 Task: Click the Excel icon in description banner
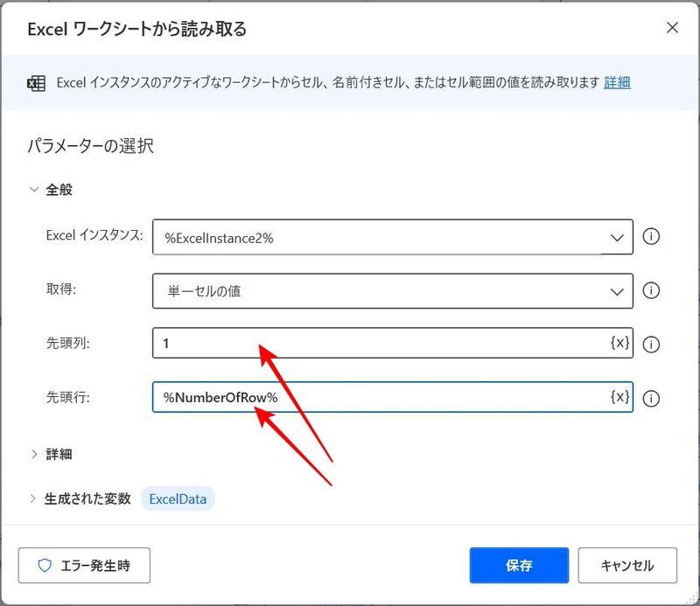click(x=36, y=83)
